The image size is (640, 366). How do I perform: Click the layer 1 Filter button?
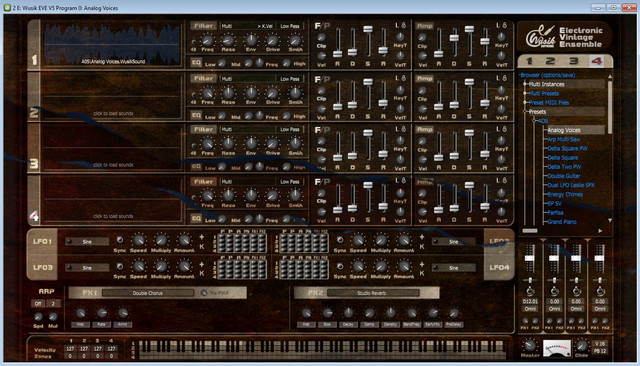203,26
